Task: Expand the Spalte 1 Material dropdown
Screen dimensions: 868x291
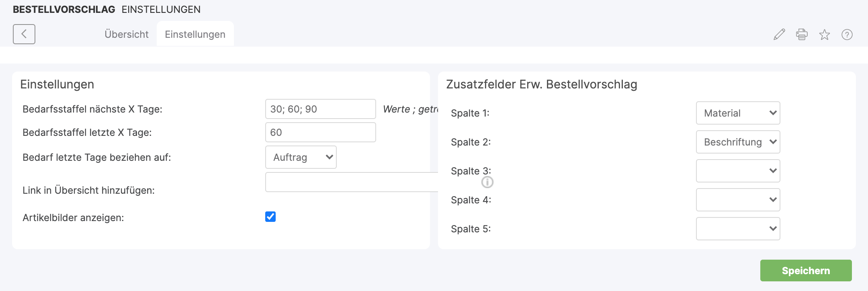Action: (738, 113)
